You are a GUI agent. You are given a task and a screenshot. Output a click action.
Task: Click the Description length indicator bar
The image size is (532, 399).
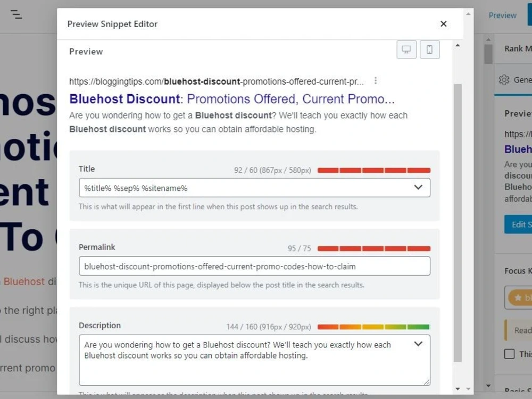[x=374, y=327]
